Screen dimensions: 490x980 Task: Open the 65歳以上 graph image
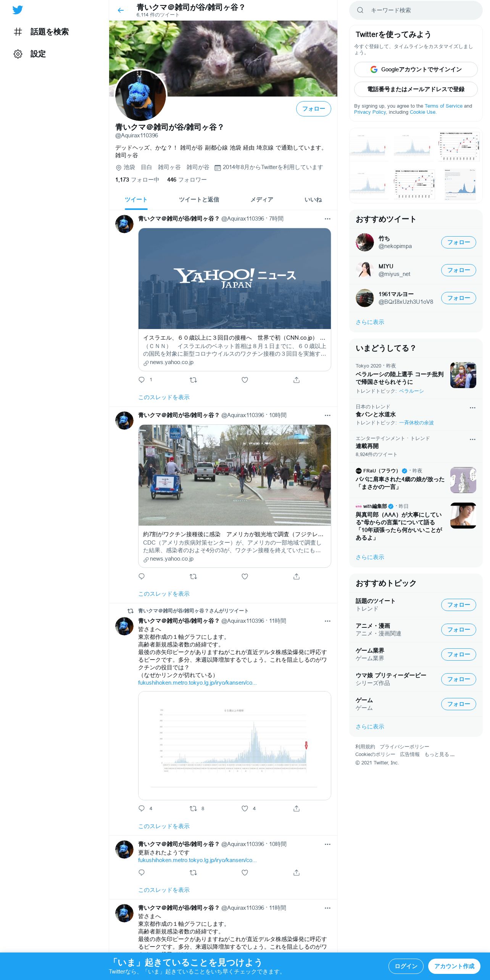[x=234, y=746]
